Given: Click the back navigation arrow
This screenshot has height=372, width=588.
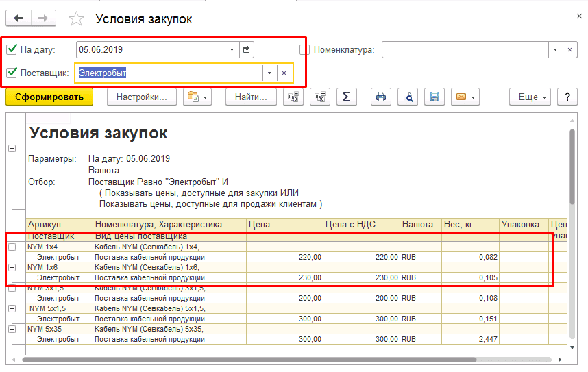Looking at the screenshot, I should pyautogui.click(x=19, y=18).
